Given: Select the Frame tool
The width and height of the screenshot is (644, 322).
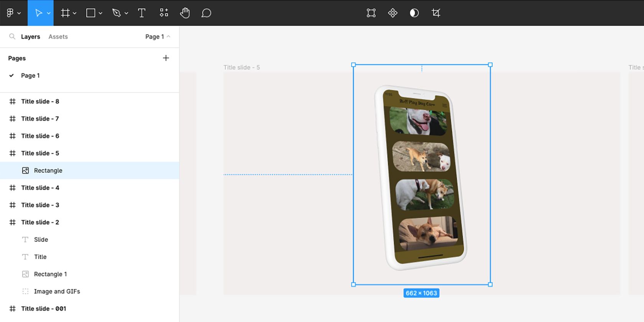Looking at the screenshot, I should coord(65,13).
